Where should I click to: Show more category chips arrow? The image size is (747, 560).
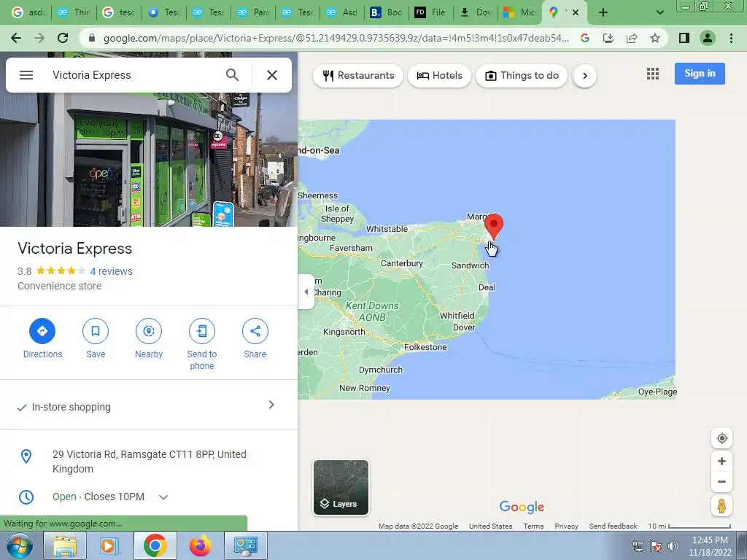click(585, 76)
